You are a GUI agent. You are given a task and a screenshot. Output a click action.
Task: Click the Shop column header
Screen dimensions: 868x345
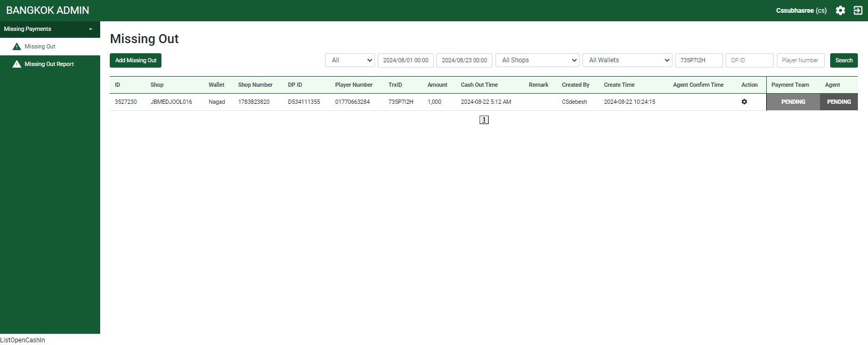point(157,85)
